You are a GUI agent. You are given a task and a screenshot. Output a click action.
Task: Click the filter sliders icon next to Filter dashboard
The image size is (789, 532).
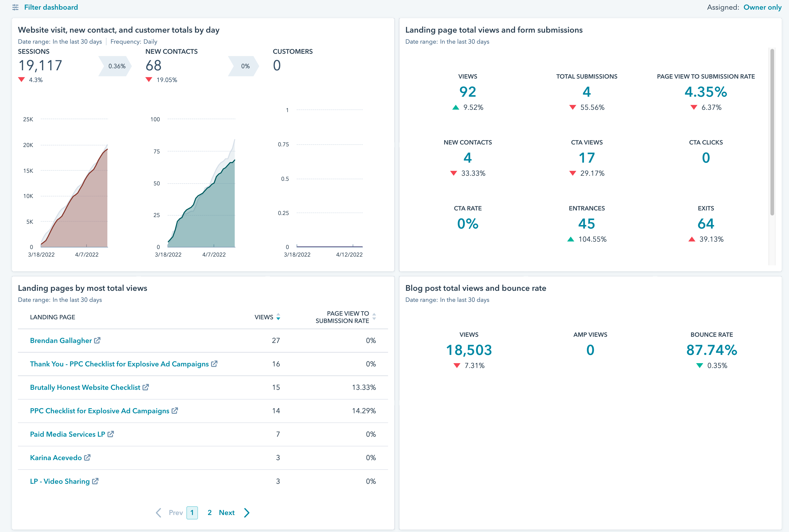[x=15, y=7]
